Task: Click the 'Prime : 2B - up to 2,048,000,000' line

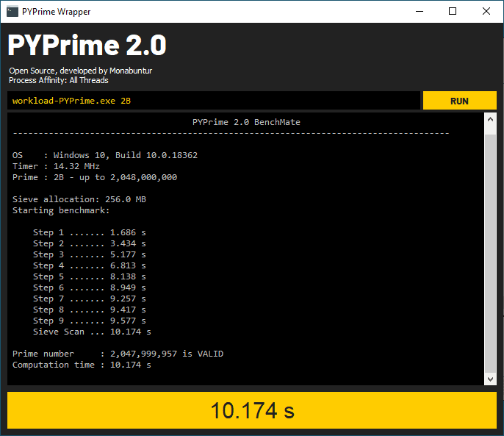Action: (x=95, y=177)
